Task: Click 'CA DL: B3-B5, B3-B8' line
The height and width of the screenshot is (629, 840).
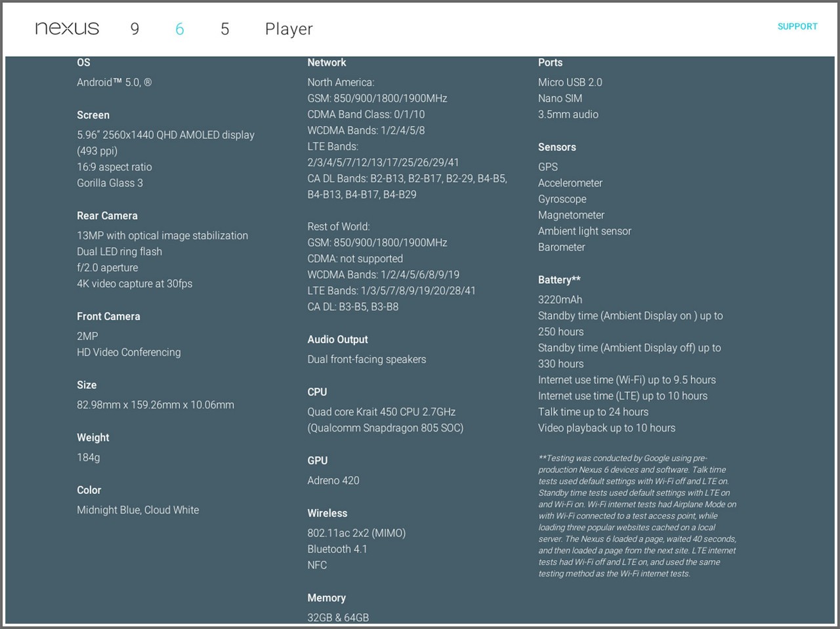Action: click(353, 306)
